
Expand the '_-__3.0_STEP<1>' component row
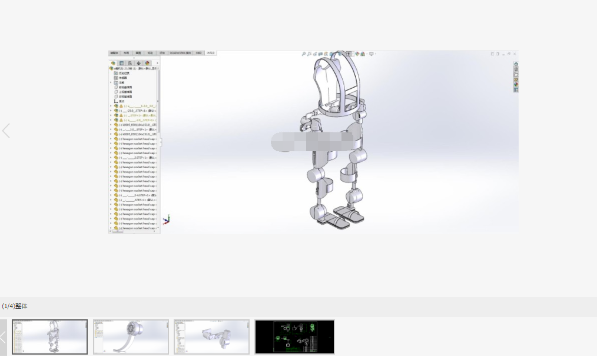(111, 129)
